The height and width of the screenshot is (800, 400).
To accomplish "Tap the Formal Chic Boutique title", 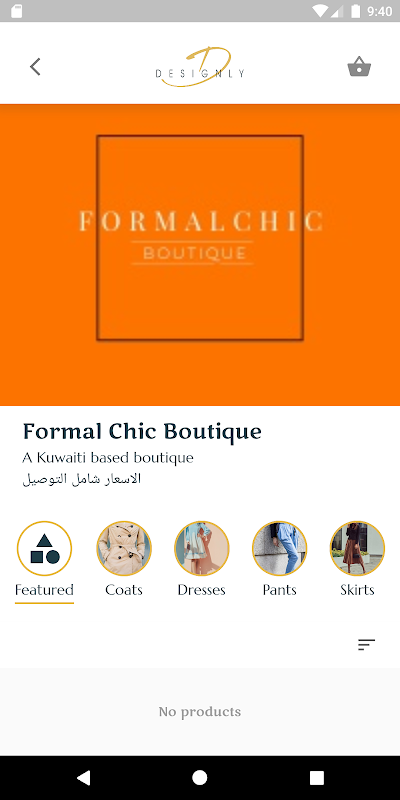I will click(142, 432).
